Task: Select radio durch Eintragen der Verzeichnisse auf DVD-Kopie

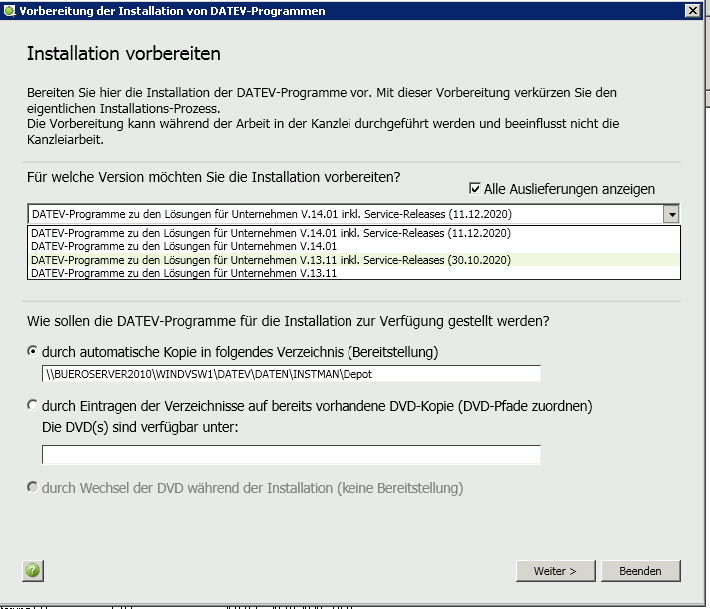Action: click(33, 405)
